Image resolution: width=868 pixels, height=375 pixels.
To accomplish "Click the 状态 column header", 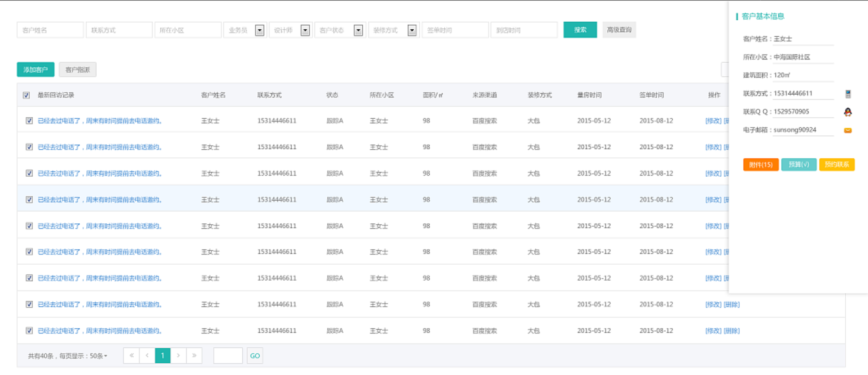I will (332, 95).
